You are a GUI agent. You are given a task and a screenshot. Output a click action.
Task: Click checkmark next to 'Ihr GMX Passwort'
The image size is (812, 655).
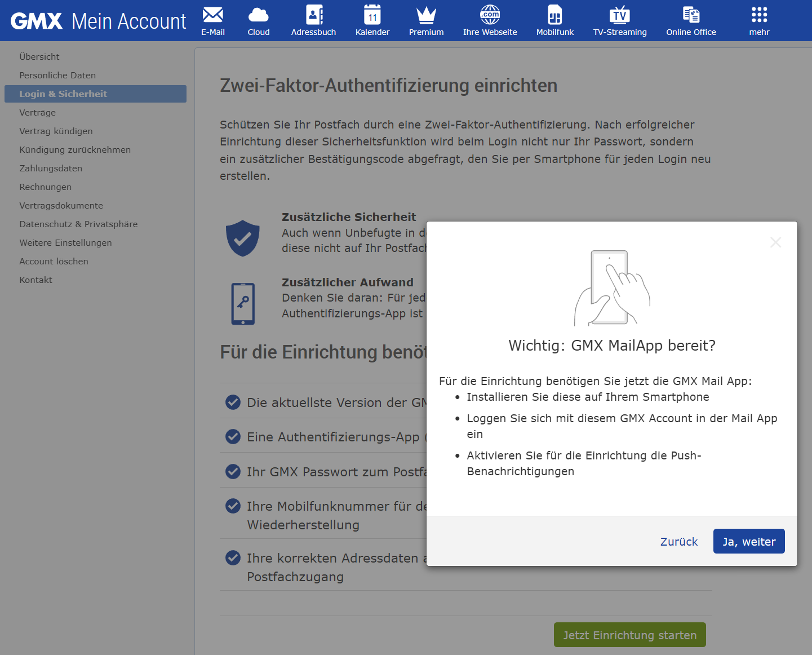point(233,471)
